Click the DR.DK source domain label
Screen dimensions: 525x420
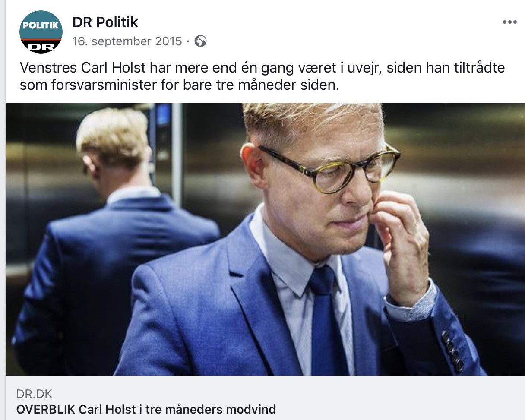34,393
